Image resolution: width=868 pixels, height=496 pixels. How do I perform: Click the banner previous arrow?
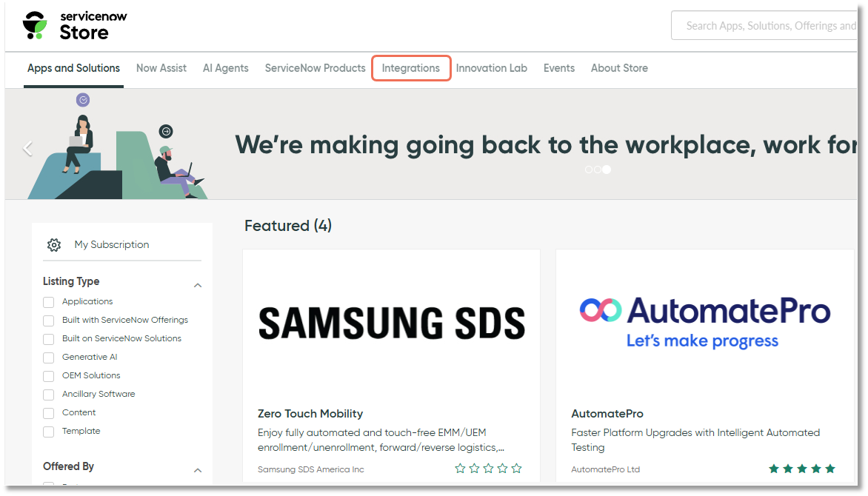click(28, 149)
